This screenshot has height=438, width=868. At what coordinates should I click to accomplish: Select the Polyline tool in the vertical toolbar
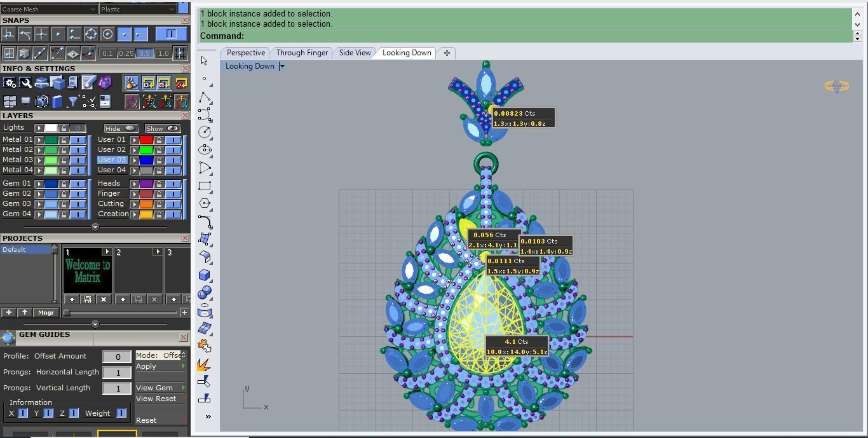tap(205, 97)
